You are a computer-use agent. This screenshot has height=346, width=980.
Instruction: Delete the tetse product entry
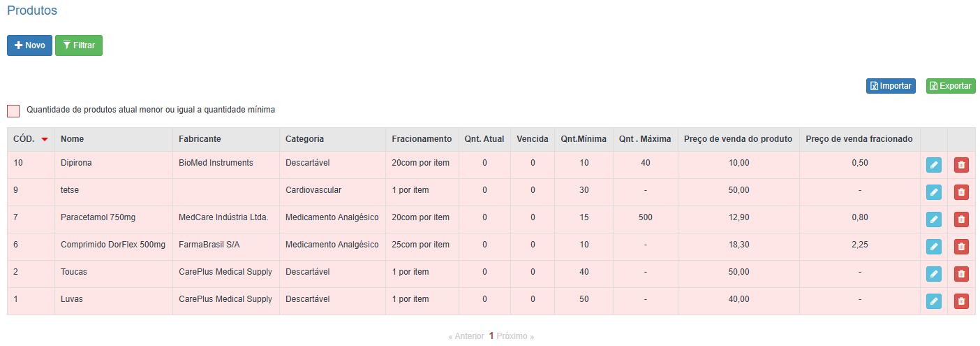pos(961,192)
